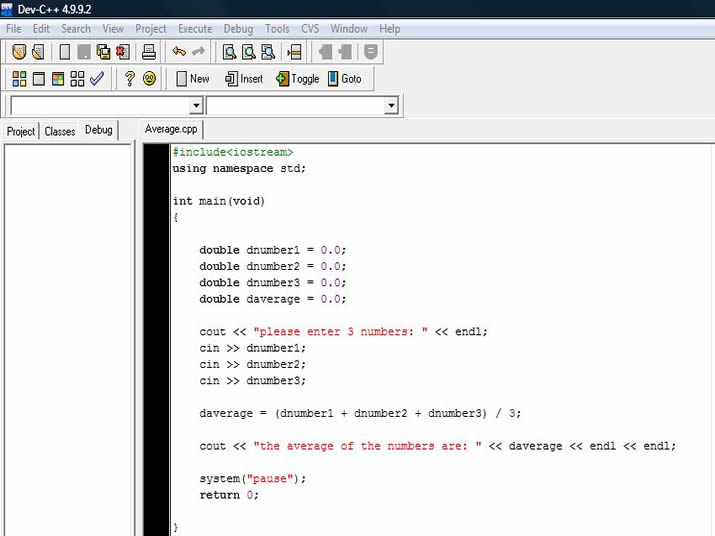
Task: Expand the right member function dropdown
Action: (391, 106)
